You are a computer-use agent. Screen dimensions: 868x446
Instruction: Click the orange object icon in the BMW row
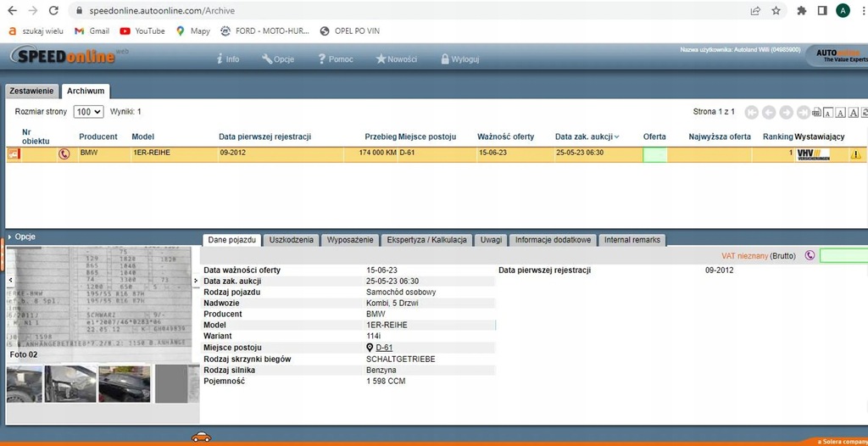tap(14, 154)
